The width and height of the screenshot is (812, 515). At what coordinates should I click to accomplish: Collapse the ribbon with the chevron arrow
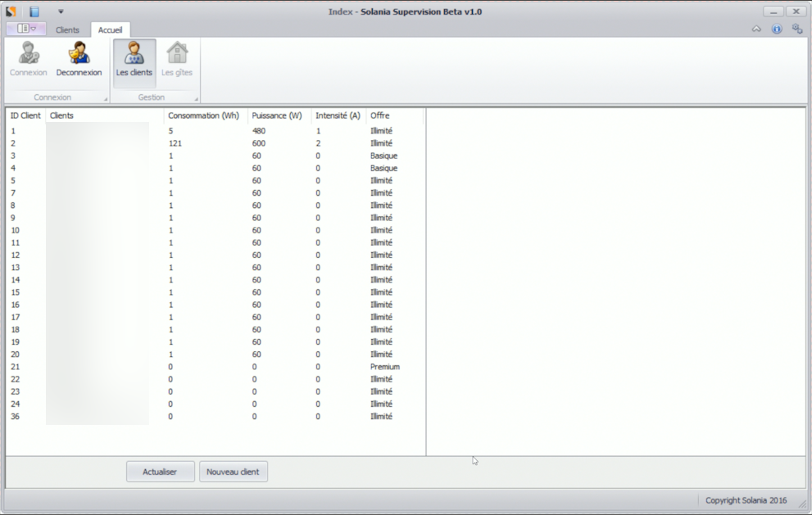pyautogui.click(x=756, y=29)
